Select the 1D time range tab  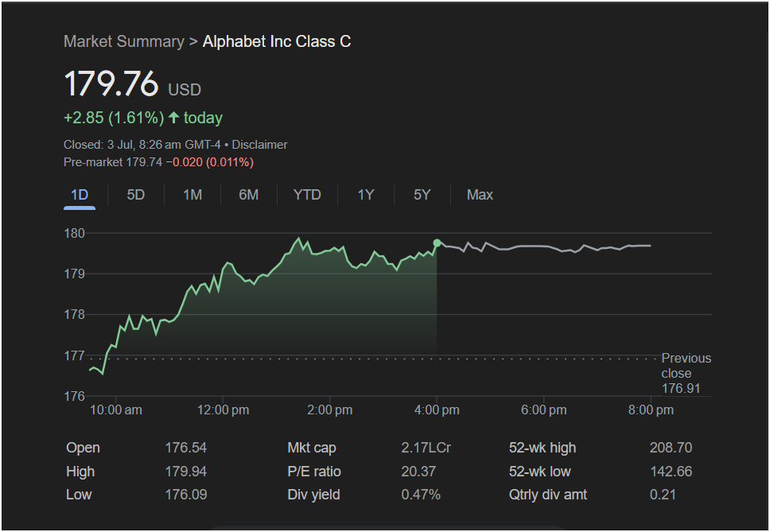80,196
